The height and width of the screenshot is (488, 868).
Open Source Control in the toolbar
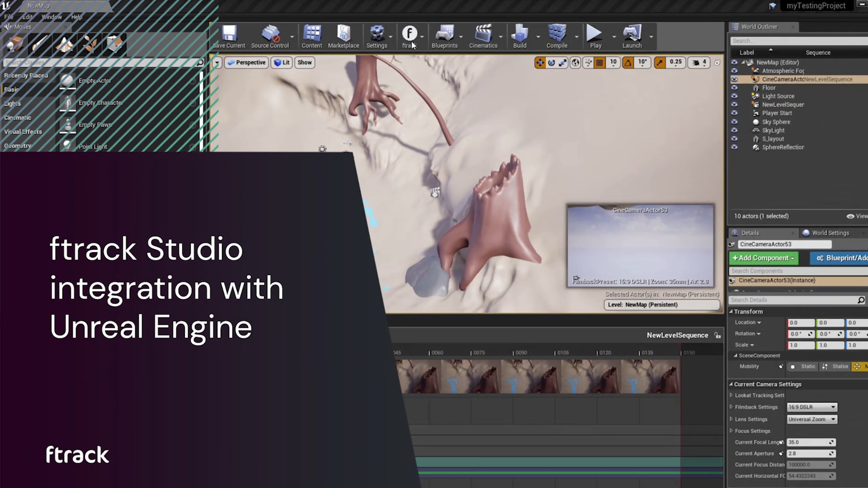(x=270, y=36)
